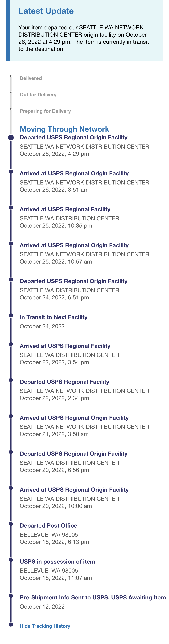Select the Out for Delivery step
169x644 pixels.
point(38,95)
